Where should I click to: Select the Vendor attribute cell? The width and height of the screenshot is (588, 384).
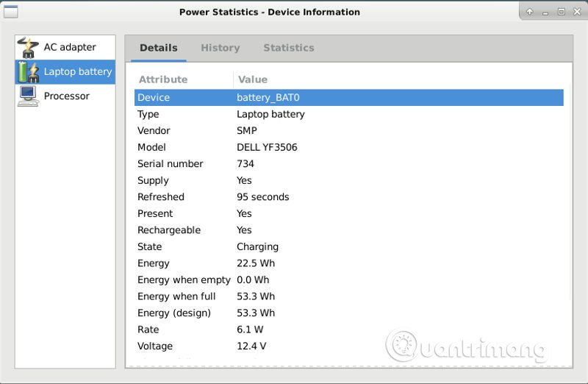tap(154, 131)
